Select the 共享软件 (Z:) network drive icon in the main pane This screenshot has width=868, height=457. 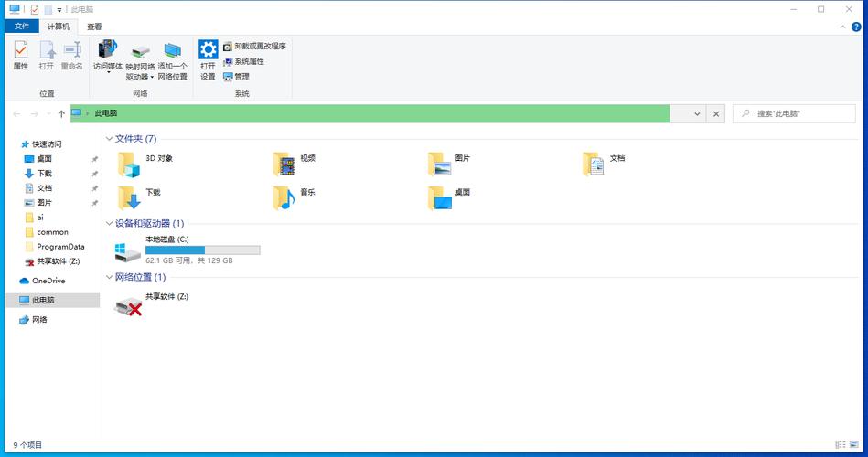pos(128,306)
